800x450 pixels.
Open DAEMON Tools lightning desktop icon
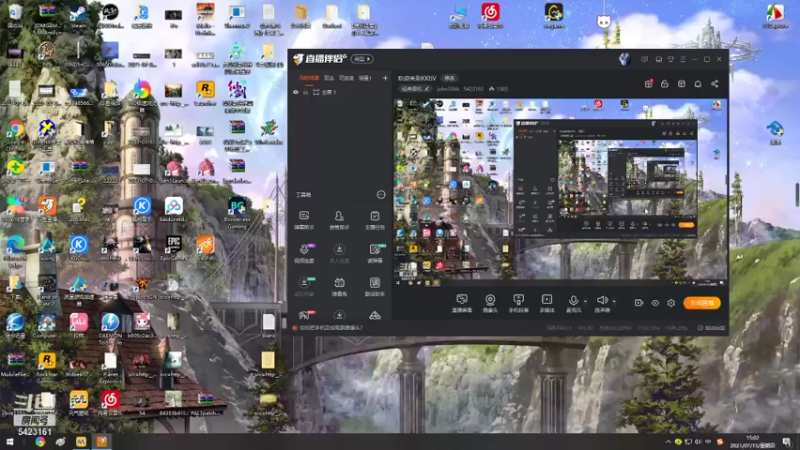pos(110,329)
